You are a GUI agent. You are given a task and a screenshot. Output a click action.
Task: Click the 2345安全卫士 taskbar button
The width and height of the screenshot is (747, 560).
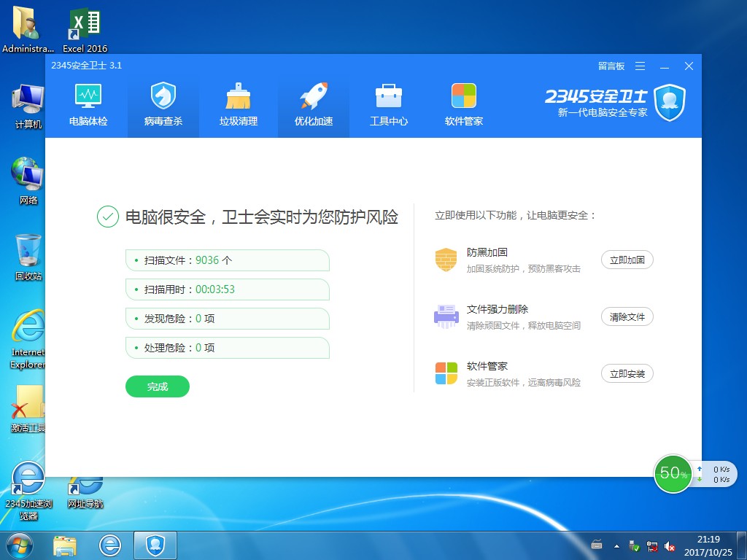pyautogui.click(x=155, y=545)
